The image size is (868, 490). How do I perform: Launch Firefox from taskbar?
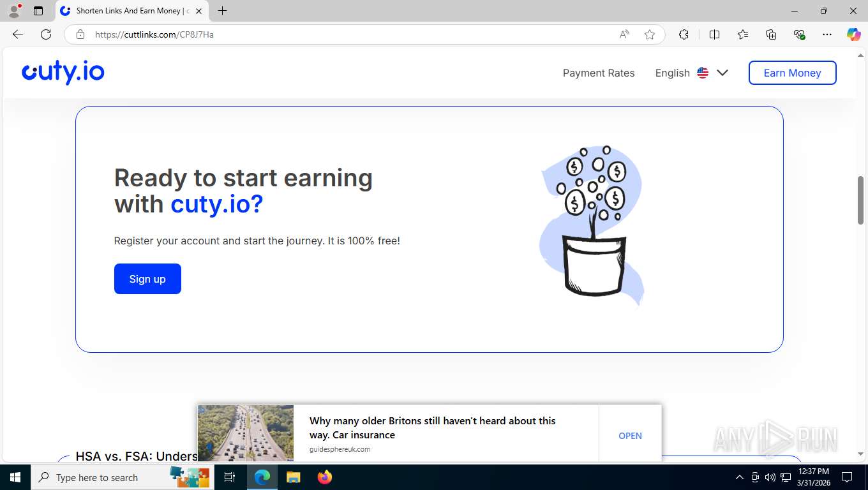click(325, 477)
